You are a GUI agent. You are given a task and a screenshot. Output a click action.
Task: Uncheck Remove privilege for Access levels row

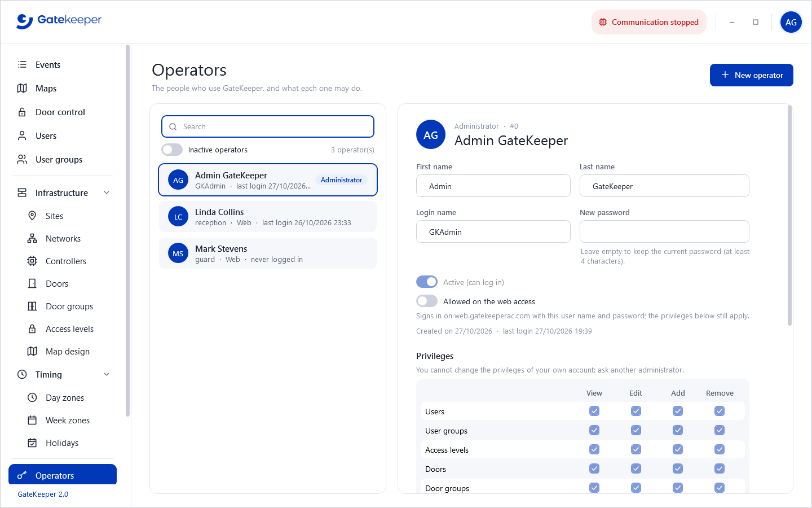720,449
